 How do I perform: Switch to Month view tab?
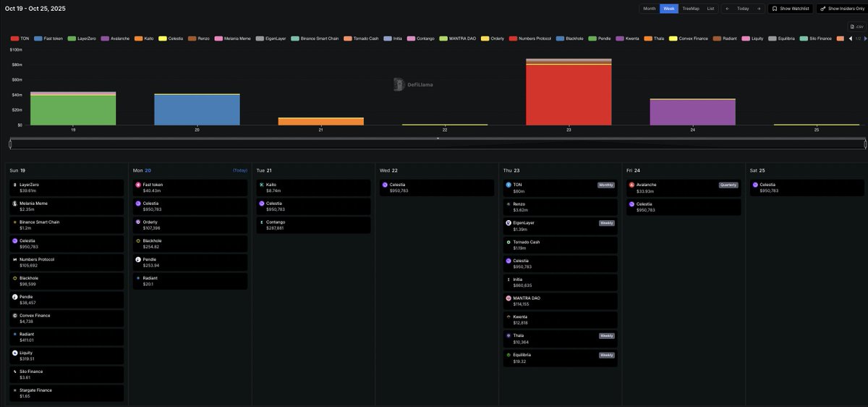click(x=650, y=9)
